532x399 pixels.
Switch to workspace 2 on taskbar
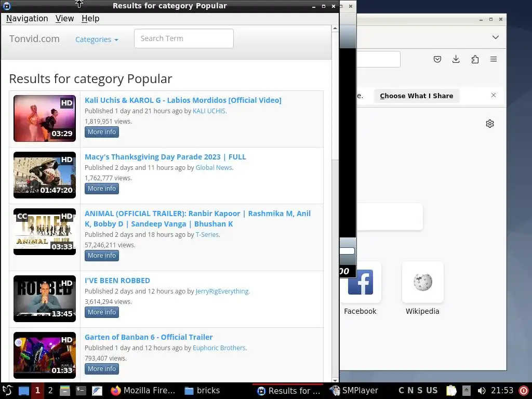tap(50, 391)
